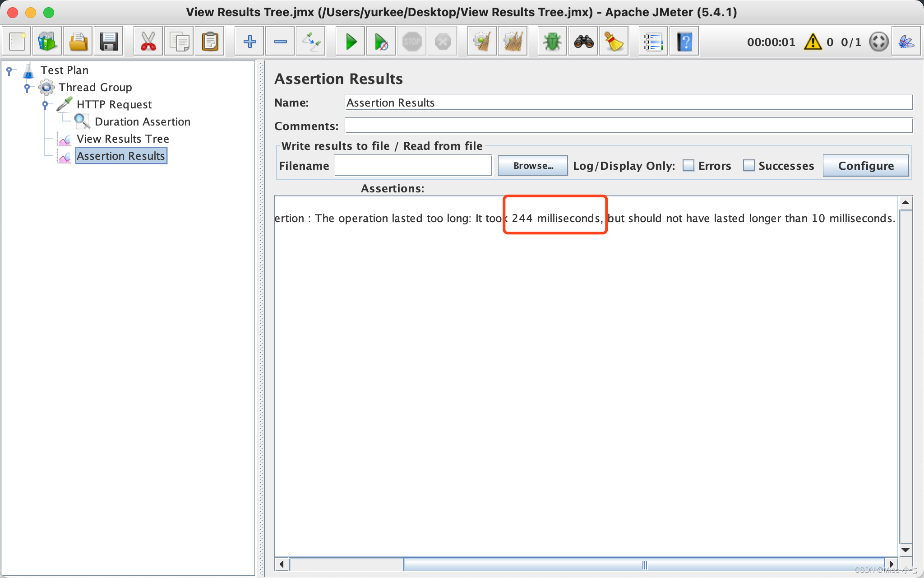Click the Clear All brooms icon

click(x=513, y=42)
